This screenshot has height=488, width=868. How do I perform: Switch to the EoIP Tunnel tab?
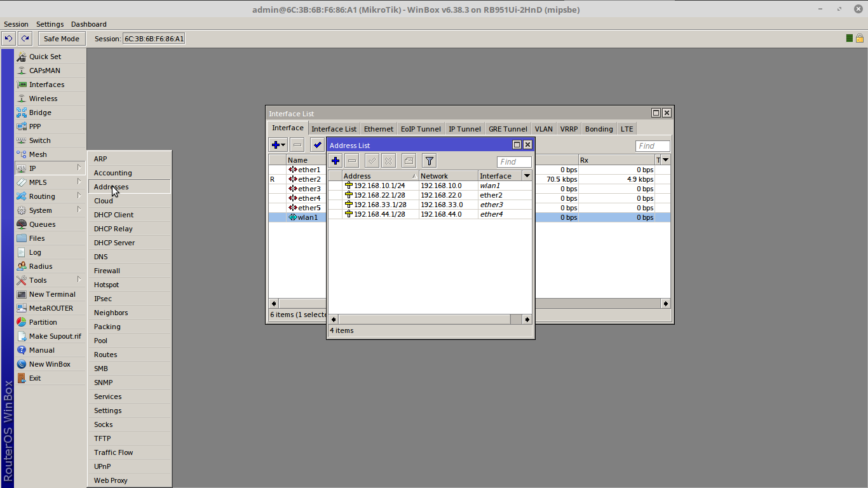(x=421, y=129)
